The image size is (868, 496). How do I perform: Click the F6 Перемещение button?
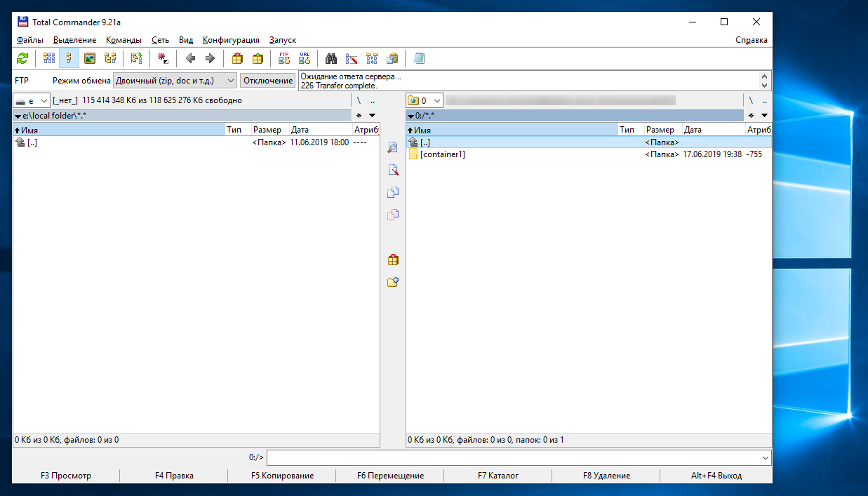tap(390, 476)
